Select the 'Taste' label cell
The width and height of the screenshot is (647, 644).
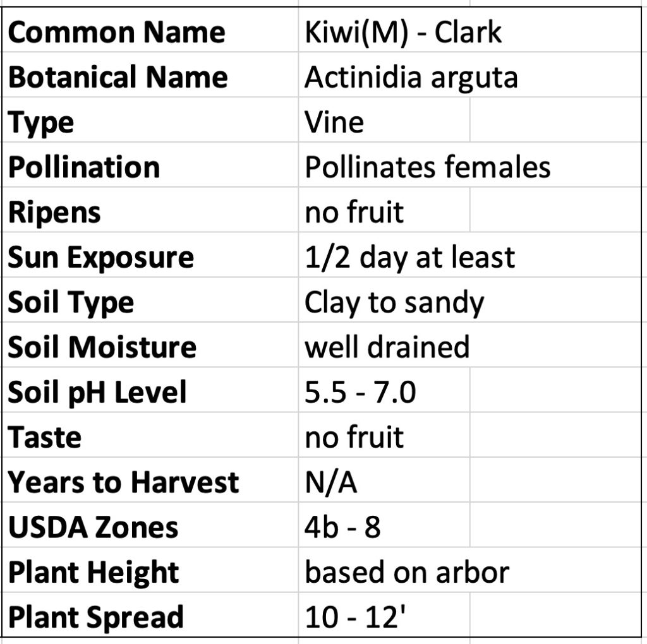45,437
